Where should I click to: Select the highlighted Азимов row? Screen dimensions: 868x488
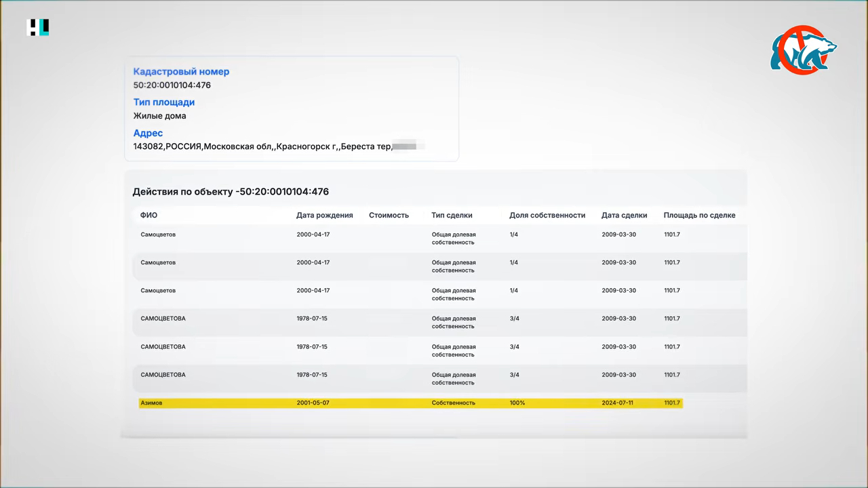410,403
